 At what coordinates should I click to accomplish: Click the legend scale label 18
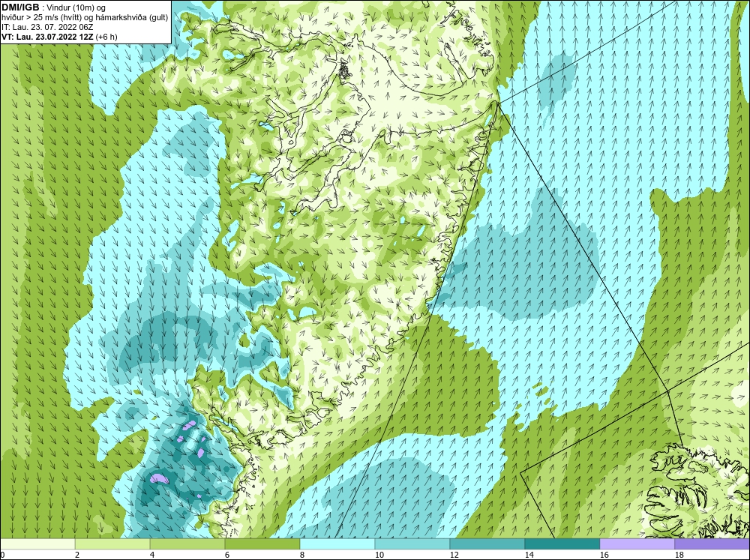[679, 555]
